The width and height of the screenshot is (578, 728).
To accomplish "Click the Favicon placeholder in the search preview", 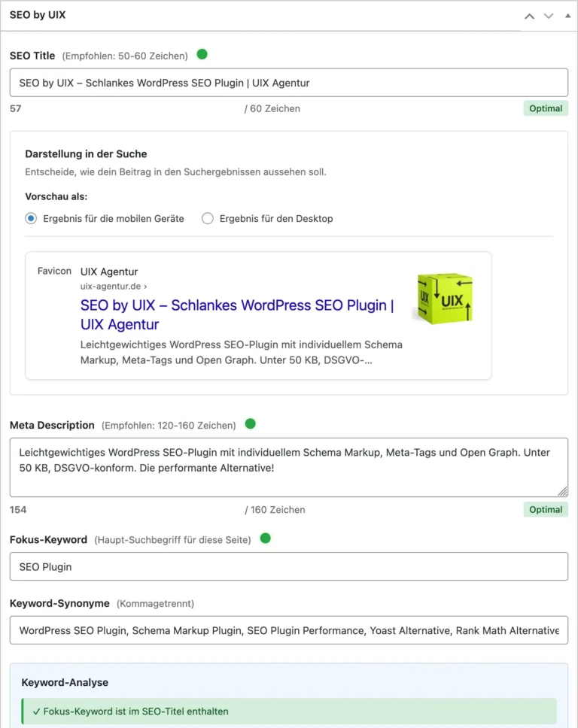I will [53, 271].
